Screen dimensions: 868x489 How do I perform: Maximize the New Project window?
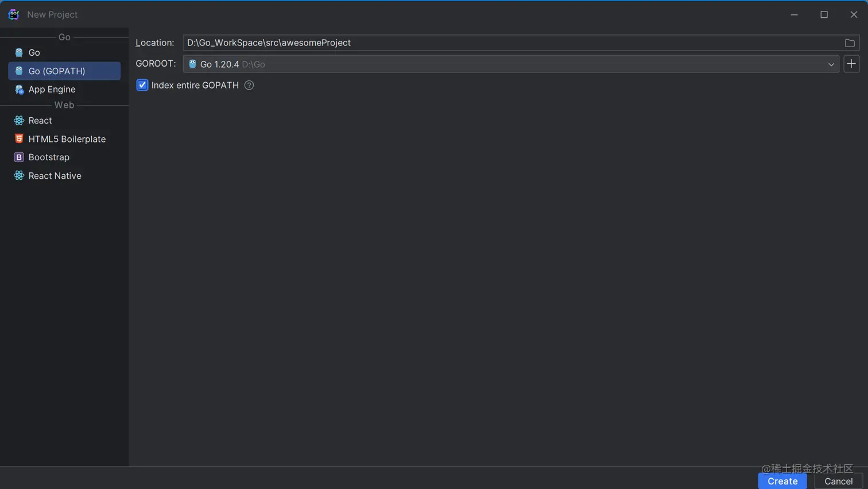(824, 14)
